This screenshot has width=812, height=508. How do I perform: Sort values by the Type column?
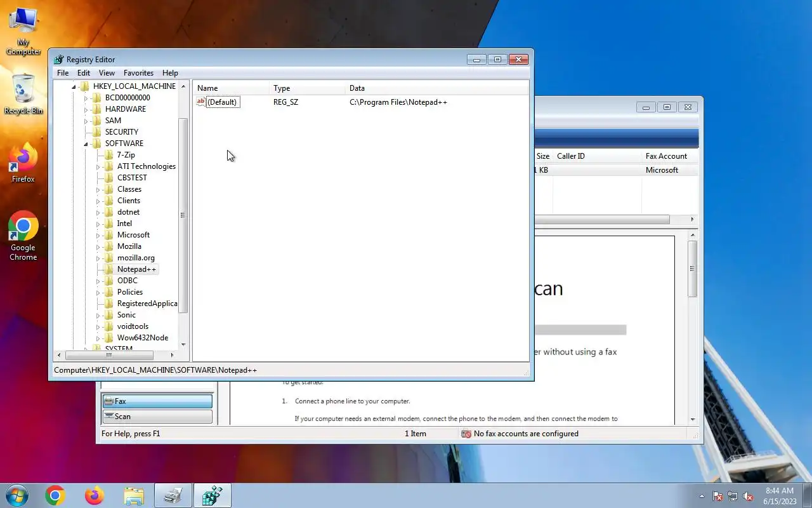click(x=307, y=88)
